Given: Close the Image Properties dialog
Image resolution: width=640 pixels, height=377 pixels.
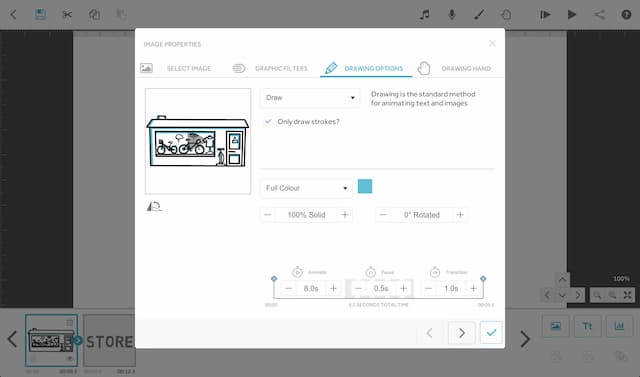Looking at the screenshot, I should click(x=492, y=43).
